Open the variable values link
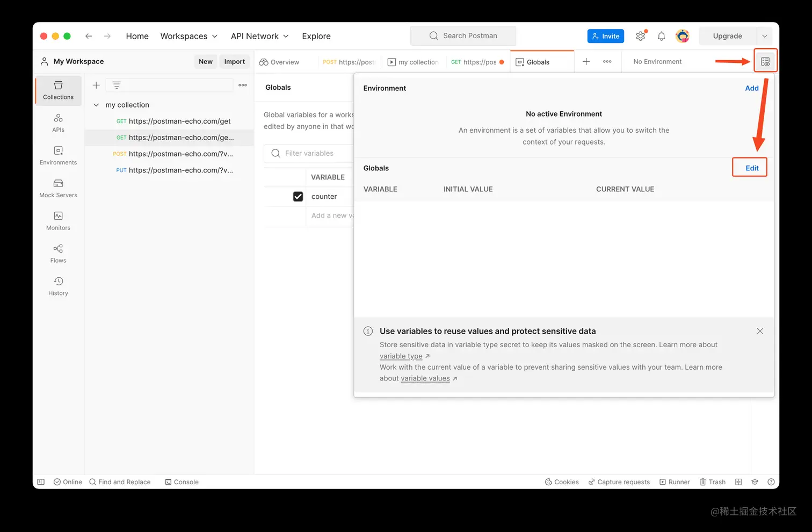Viewport: 812px width, 532px height. click(425, 378)
